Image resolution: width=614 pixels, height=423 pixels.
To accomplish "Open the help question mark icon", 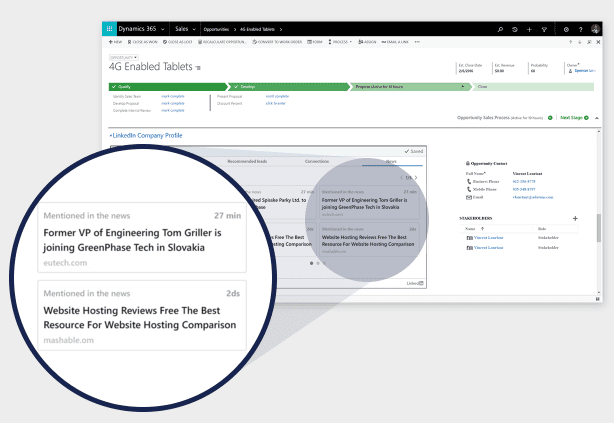I will point(581,29).
